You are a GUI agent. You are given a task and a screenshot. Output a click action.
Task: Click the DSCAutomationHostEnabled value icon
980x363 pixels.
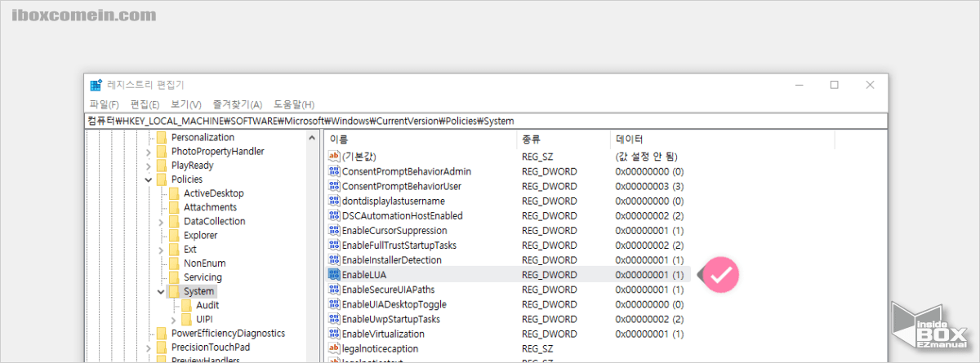pyautogui.click(x=333, y=216)
